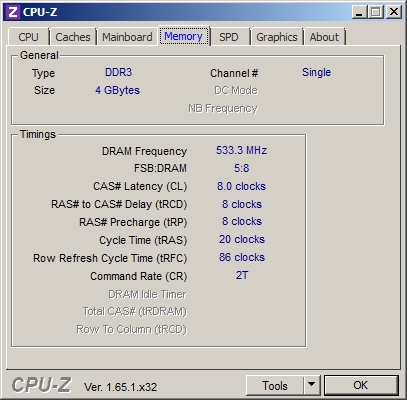Click the maximize window icon

pyautogui.click(x=376, y=12)
